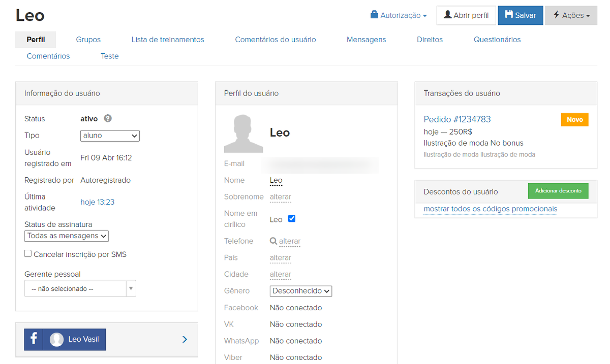Screen dimensions: 610x364
Task: Open the Gênero dropdown showing Desconhecido
Action: (x=300, y=291)
